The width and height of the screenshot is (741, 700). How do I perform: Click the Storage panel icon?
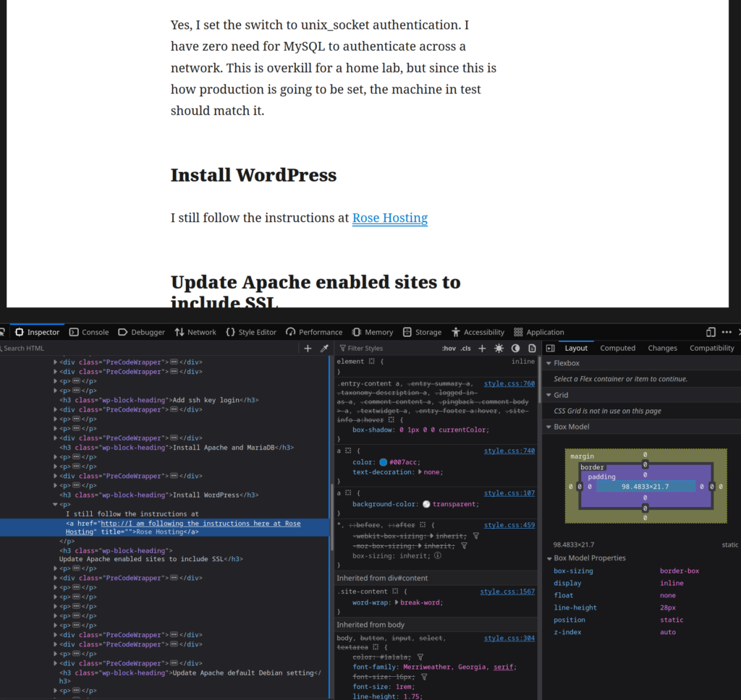(407, 332)
